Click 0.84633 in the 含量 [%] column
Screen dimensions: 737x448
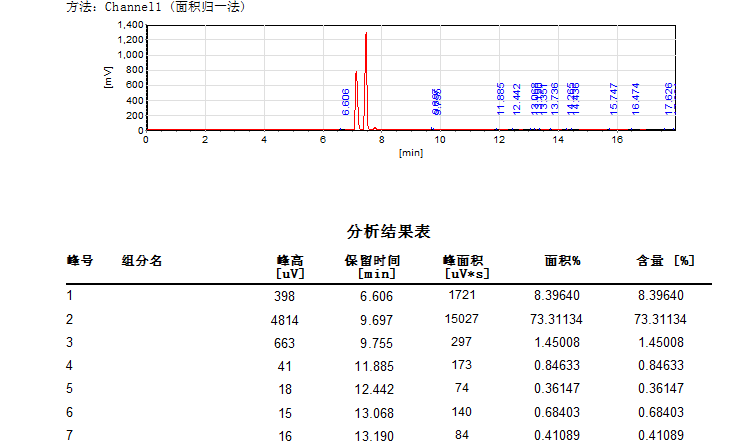(660, 365)
